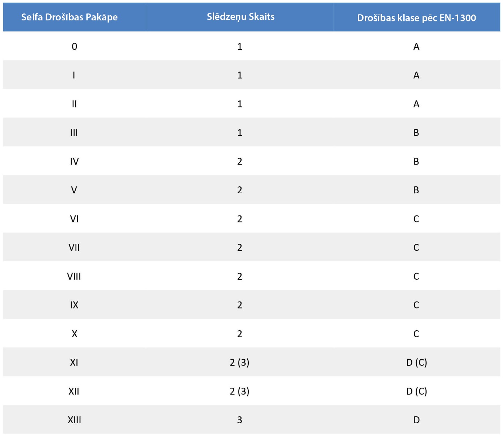The image size is (504, 436).
Task: Click class 'B' in the grade V row
Action: click(416, 190)
